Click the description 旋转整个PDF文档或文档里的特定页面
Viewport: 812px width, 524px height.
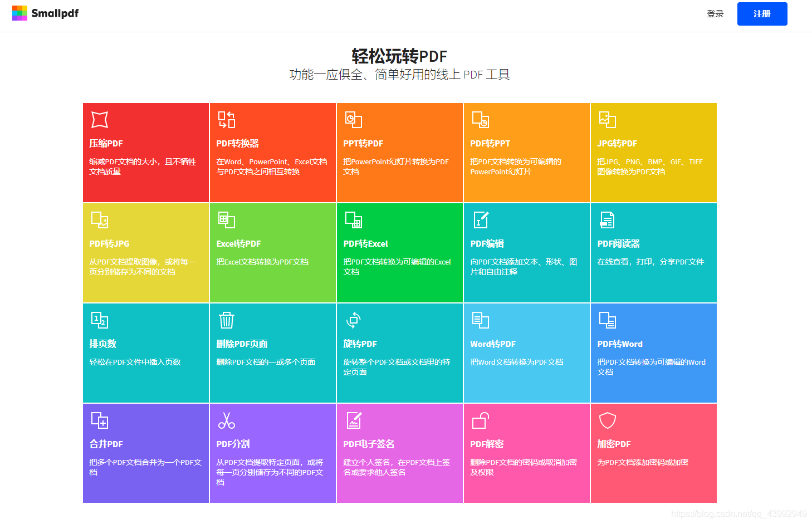point(397,367)
